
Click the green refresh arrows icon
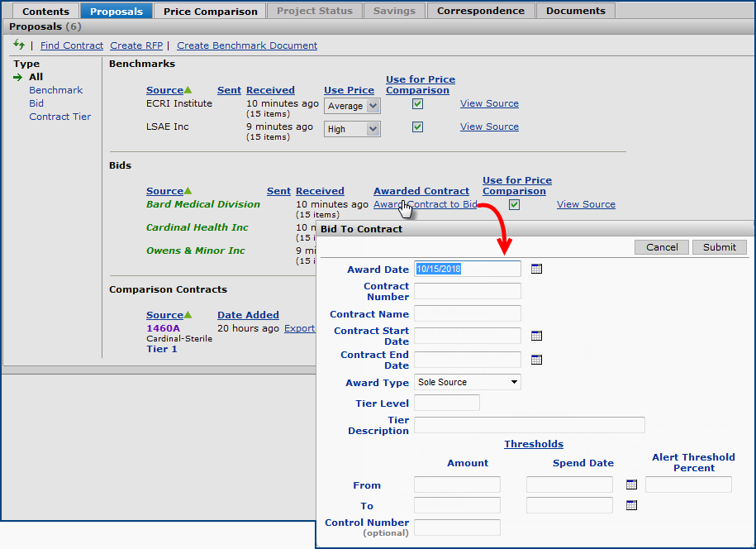click(19, 45)
